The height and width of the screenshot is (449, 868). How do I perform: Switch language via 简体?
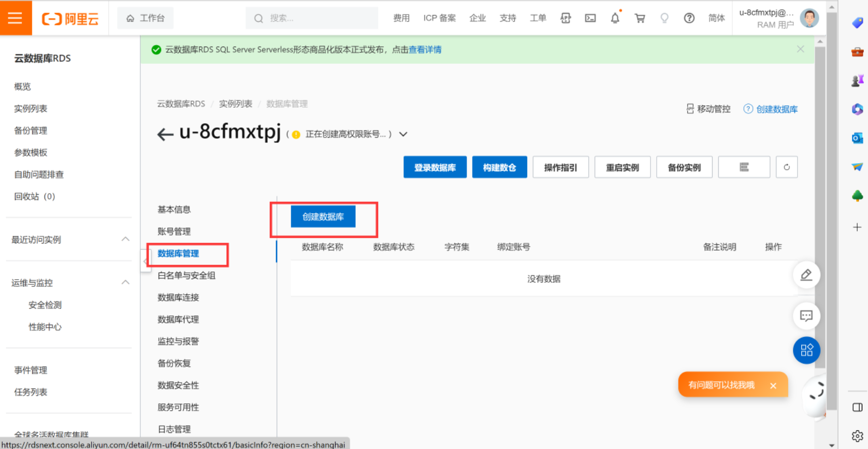coord(717,18)
